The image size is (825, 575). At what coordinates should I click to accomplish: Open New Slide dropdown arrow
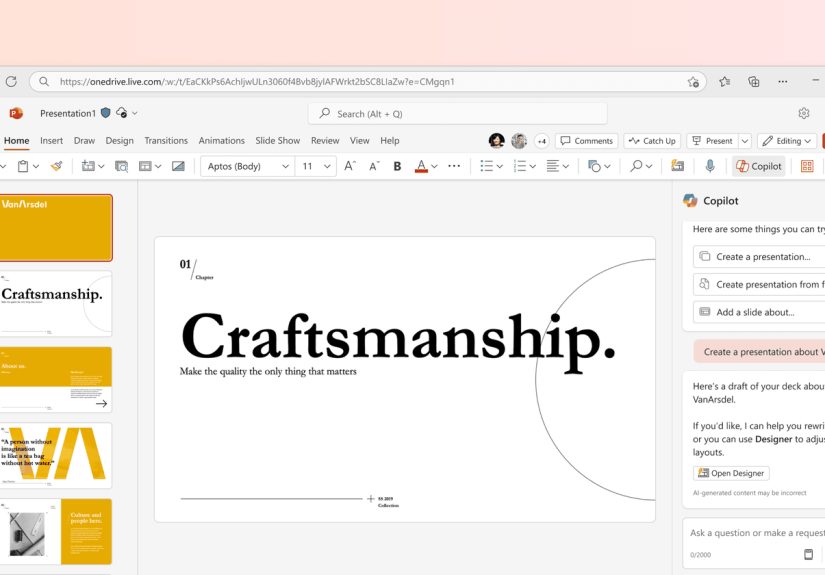click(x=101, y=166)
